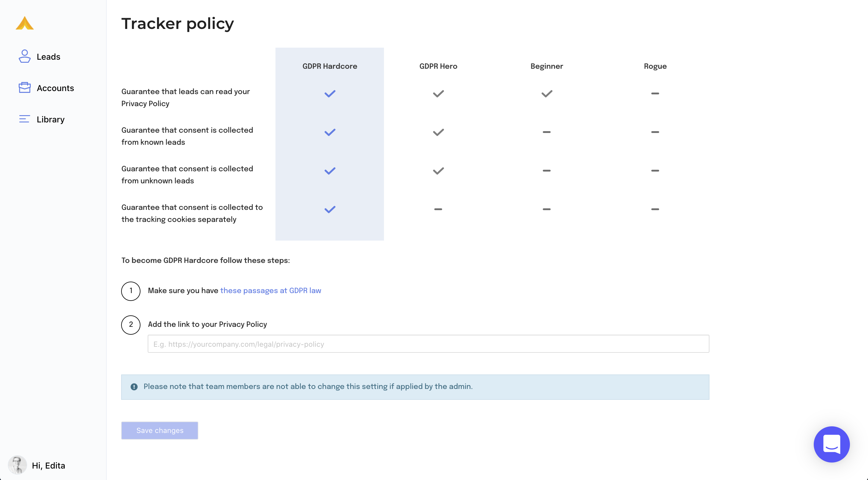Screen dimensions: 868x480
Task: Choose the Rogue policy option
Action: tap(655, 66)
